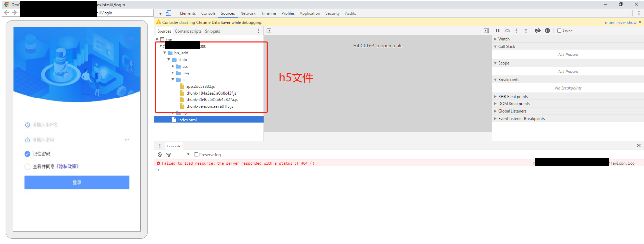
Task: Switch to the Audits tab
Action: point(350,13)
